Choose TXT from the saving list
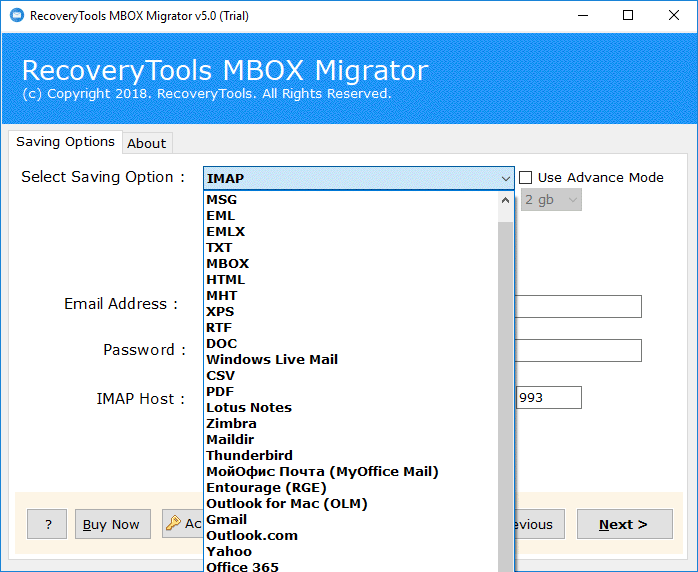This screenshot has width=698, height=572. click(x=351, y=247)
